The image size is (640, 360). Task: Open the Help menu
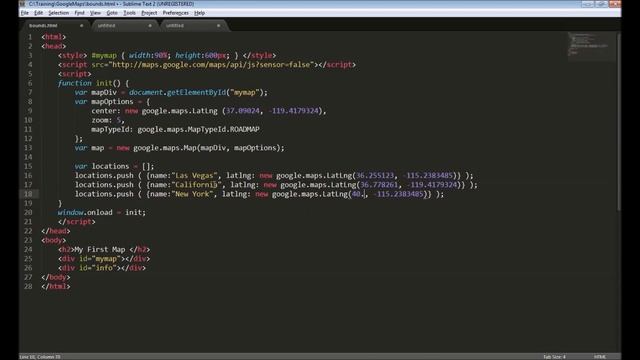(199, 13)
